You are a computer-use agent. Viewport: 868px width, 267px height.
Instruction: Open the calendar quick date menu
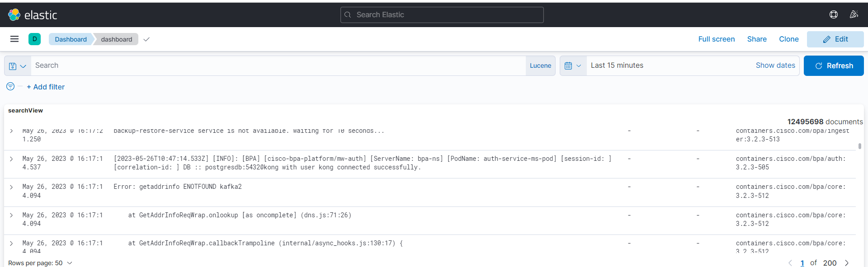tap(573, 66)
